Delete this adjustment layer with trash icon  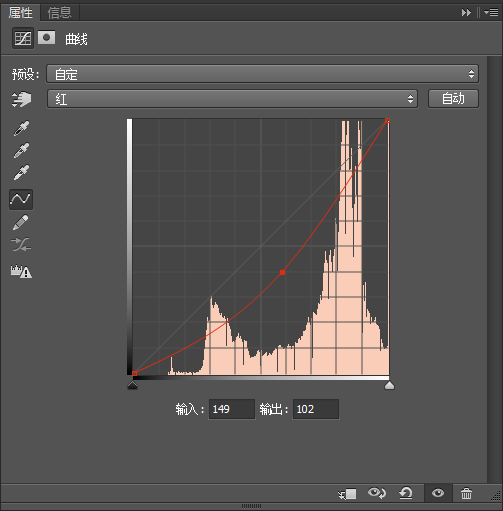pyautogui.click(x=466, y=493)
